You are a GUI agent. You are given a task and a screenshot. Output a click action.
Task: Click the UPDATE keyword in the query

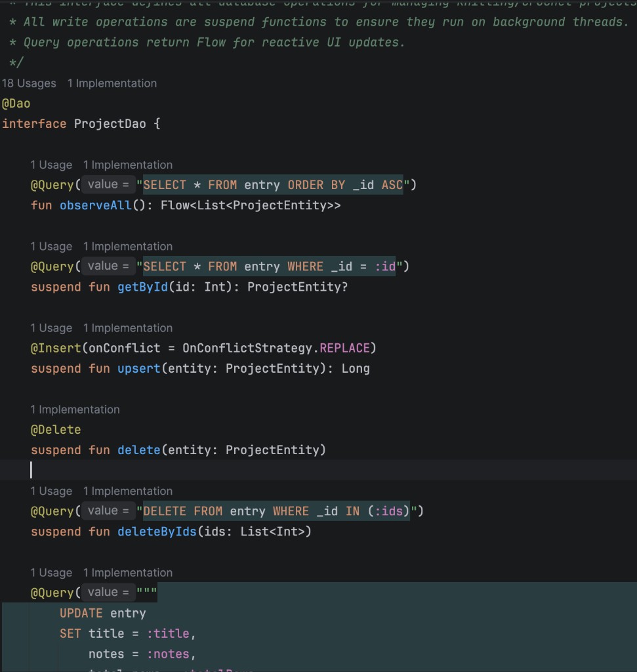point(81,614)
